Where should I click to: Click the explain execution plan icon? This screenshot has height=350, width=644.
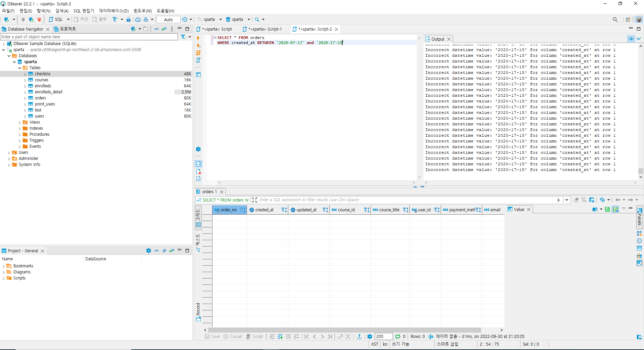coord(198,60)
